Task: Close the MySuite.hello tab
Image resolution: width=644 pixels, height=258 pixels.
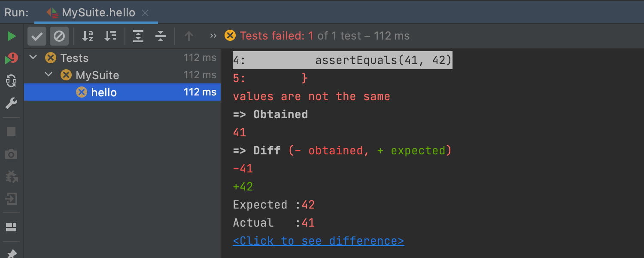Action: point(145,13)
